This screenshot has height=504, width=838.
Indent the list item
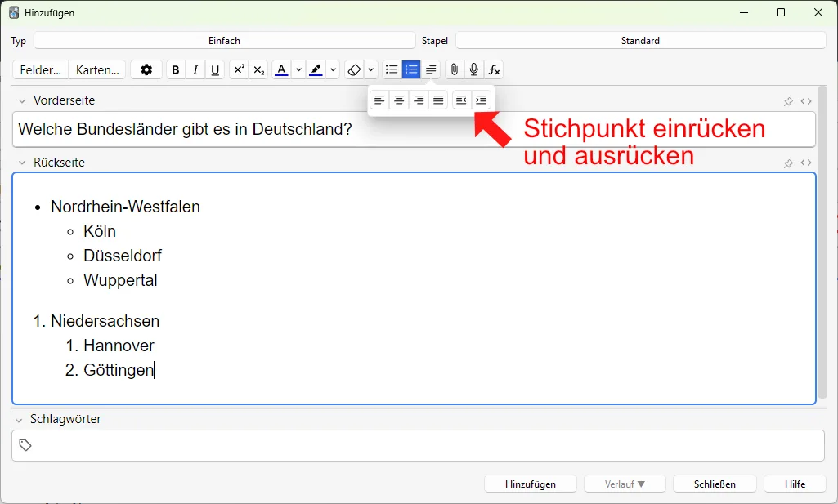click(x=481, y=100)
